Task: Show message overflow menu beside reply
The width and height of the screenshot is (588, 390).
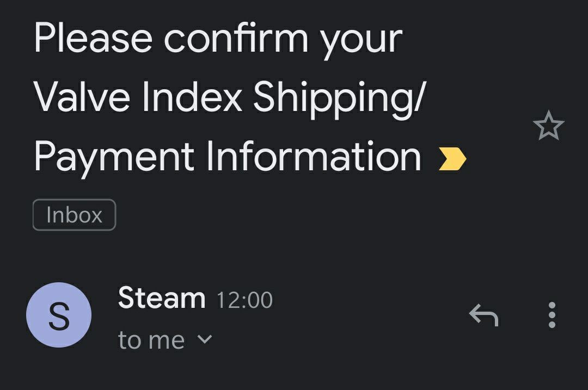Action: click(x=552, y=315)
